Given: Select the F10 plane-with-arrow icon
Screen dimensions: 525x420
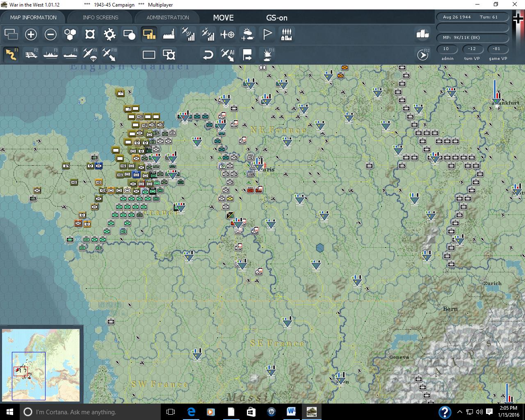Looking at the screenshot, I should (110, 55).
